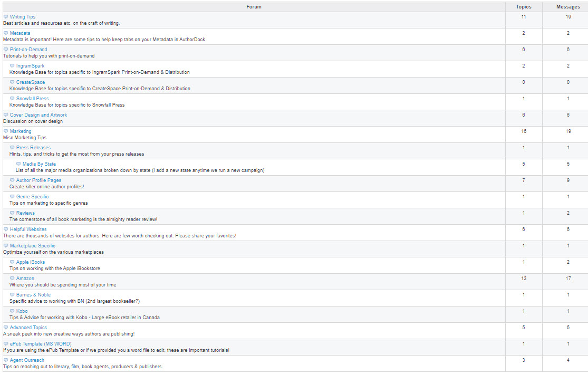Click speech bubble icon beside Media By State
Image resolution: width=588 pixels, height=374 pixels.
point(18,164)
